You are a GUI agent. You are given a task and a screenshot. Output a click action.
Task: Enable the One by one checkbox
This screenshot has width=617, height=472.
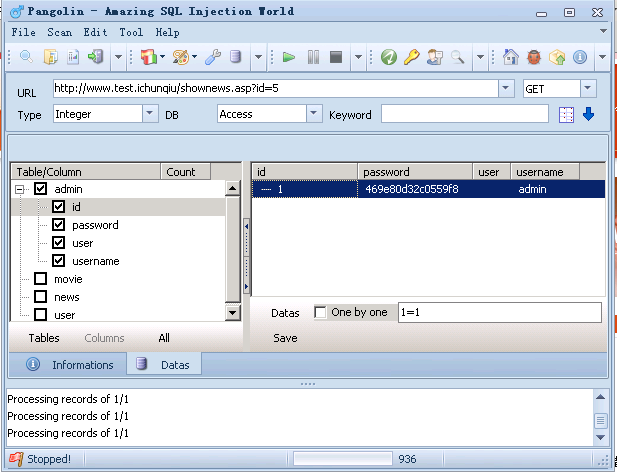pos(320,312)
